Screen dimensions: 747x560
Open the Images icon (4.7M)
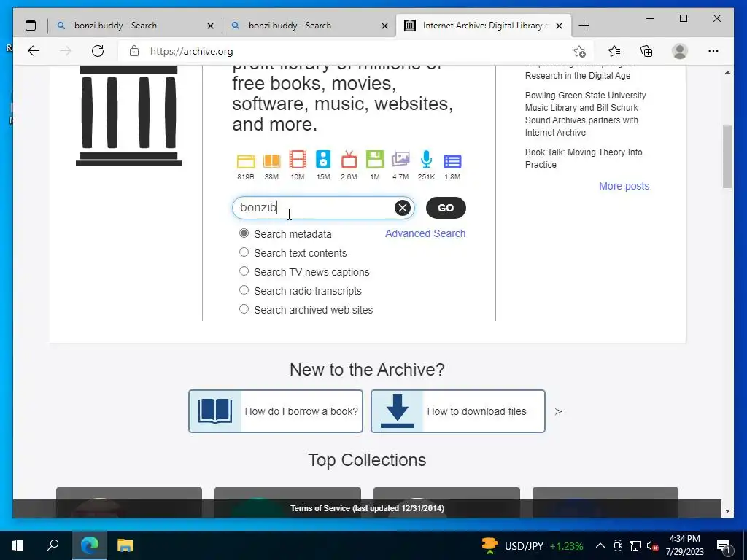tap(400, 160)
